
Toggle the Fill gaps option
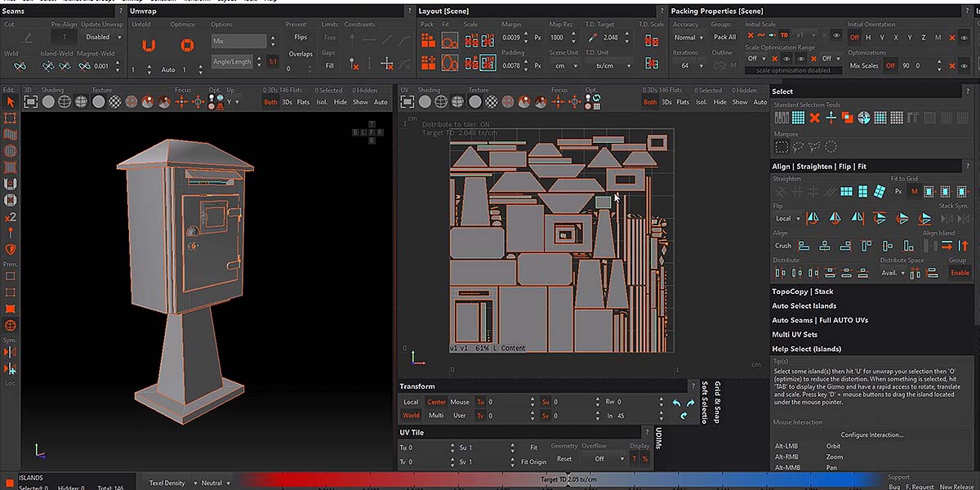(330, 65)
